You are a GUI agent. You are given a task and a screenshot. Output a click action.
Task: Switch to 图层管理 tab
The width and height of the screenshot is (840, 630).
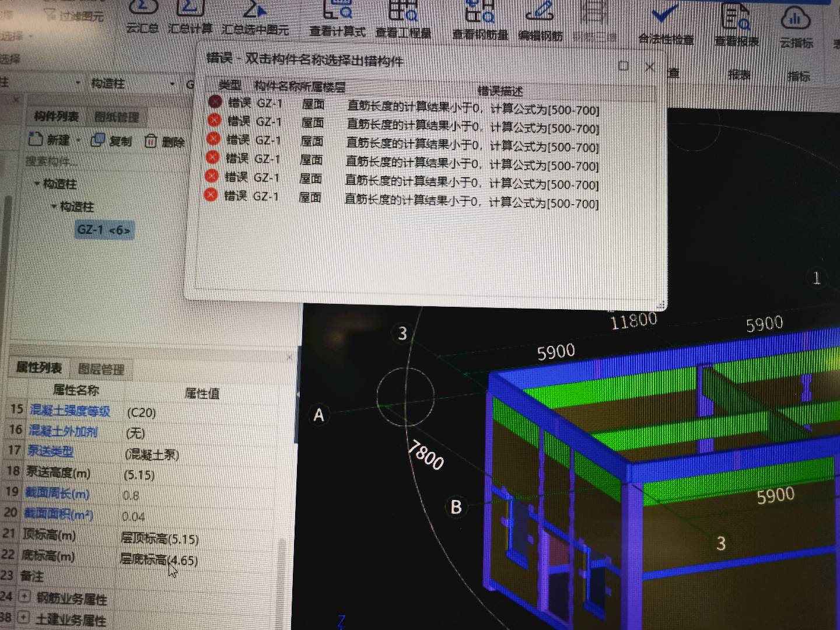[101, 369]
